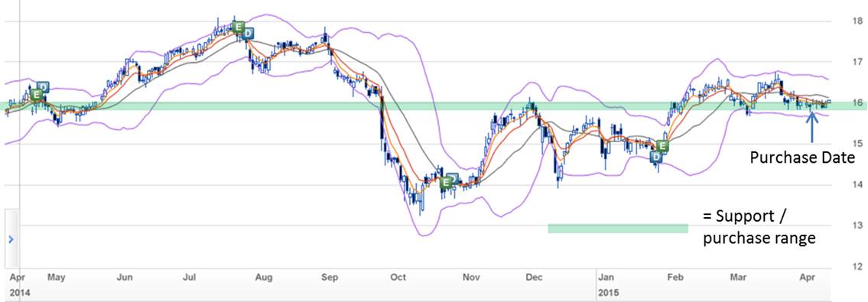
Task: Open the 'E' earnings marker in late January 2015
Action: coord(663,146)
